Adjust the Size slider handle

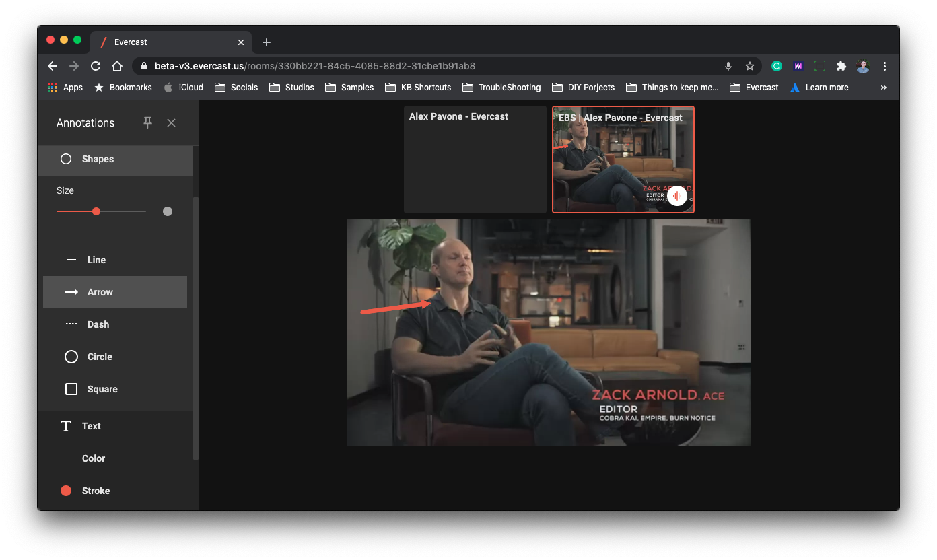point(96,211)
